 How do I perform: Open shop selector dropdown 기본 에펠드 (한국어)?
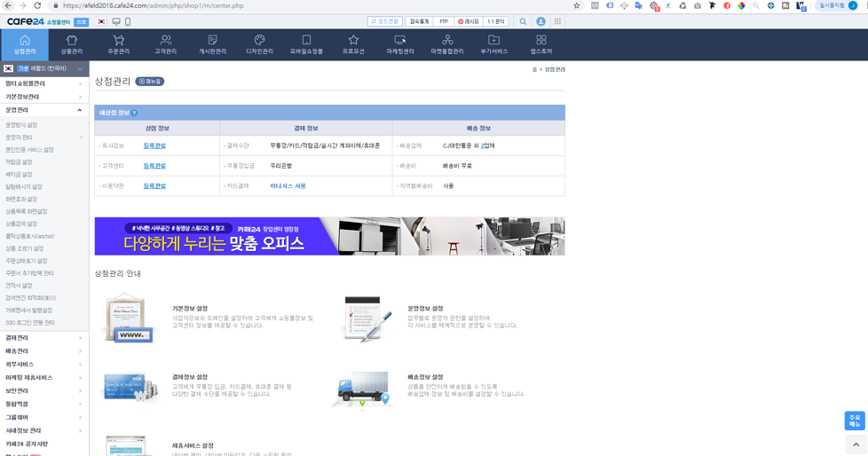(44, 68)
